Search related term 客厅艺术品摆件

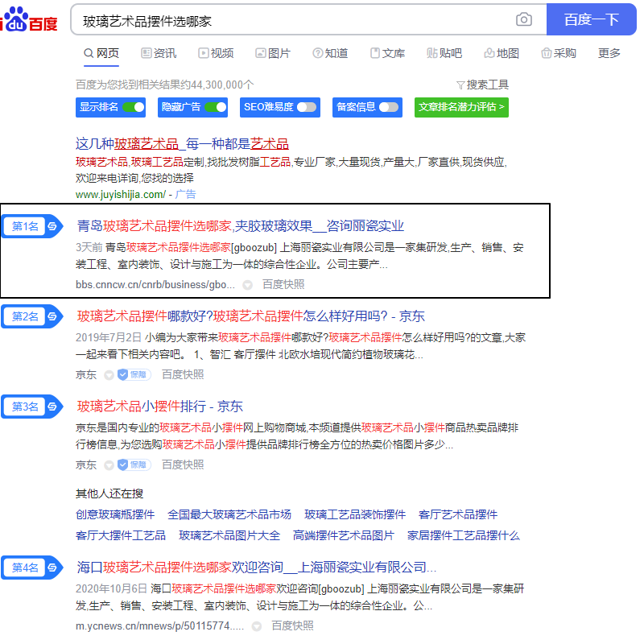(458, 514)
